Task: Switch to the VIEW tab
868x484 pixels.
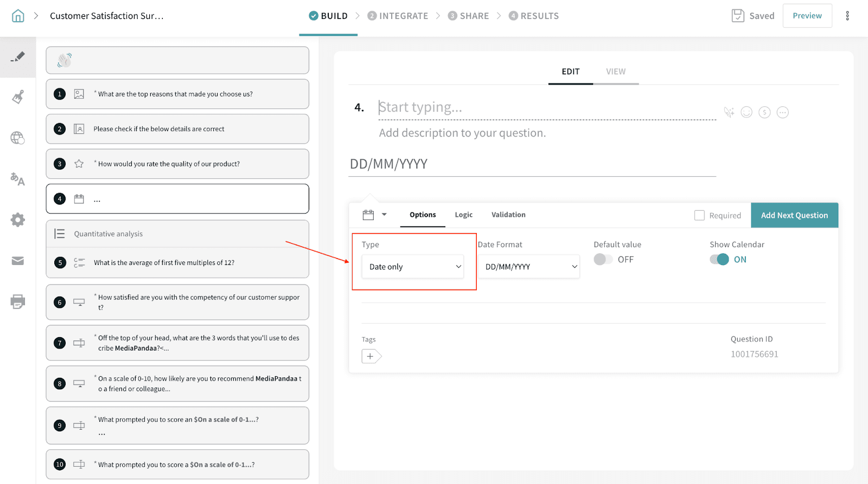Action: click(x=615, y=72)
